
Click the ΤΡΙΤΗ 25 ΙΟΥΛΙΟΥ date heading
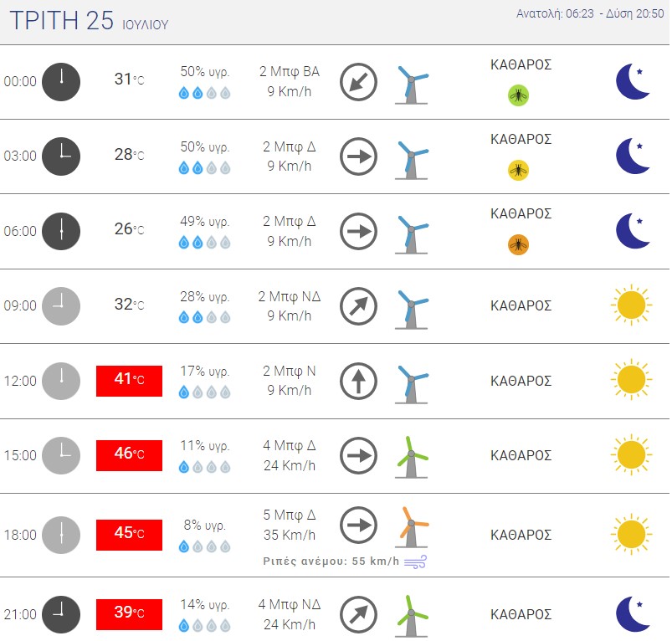(90, 21)
